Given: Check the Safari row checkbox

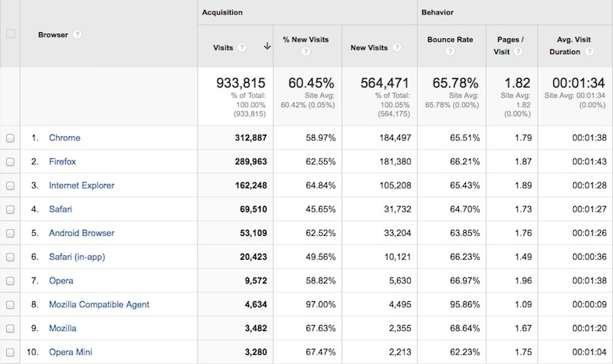Looking at the screenshot, I should [x=10, y=209].
